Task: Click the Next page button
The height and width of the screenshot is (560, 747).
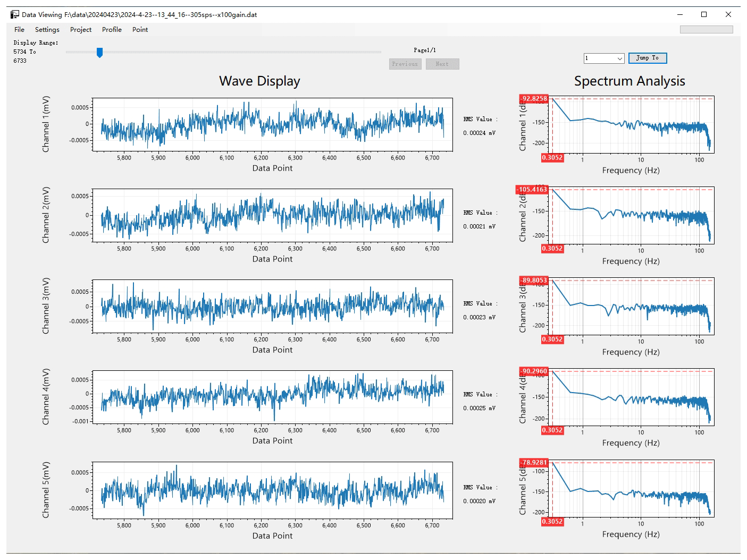Action: pos(442,64)
